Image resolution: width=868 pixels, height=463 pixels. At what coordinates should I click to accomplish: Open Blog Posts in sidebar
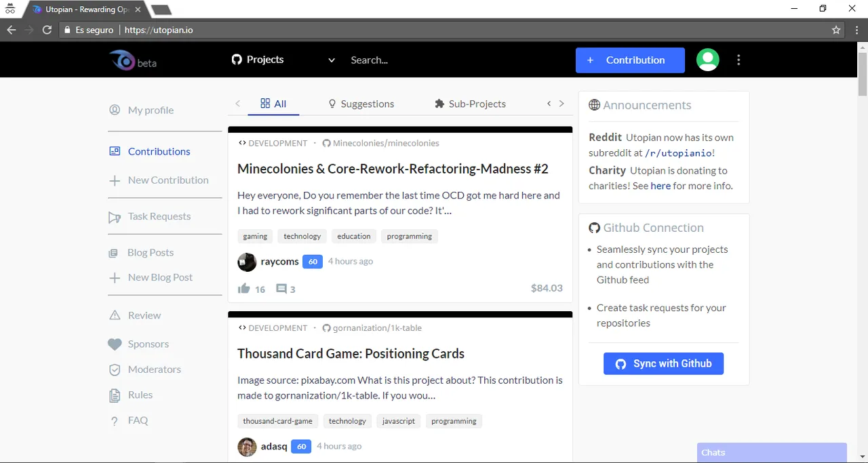pyautogui.click(x=141, y=252)
